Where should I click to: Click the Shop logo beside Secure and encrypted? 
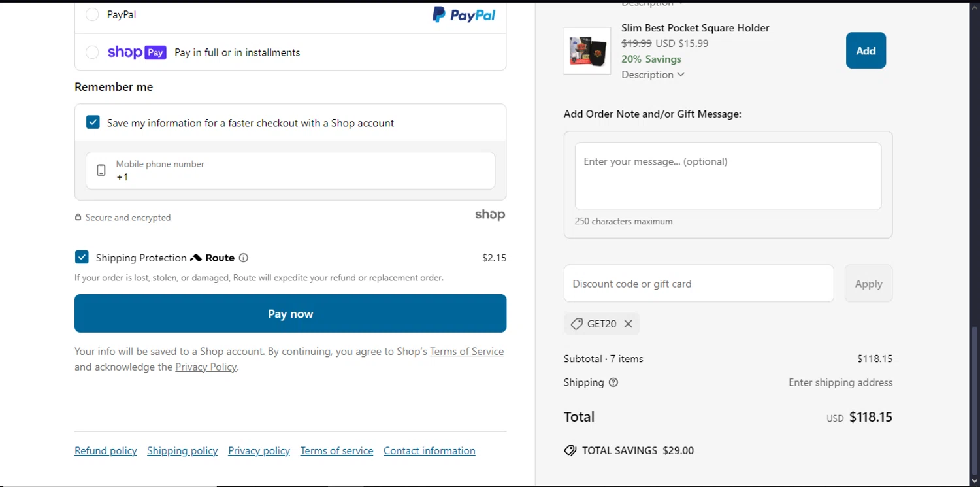pyautogui.click(x=489, y=215)
